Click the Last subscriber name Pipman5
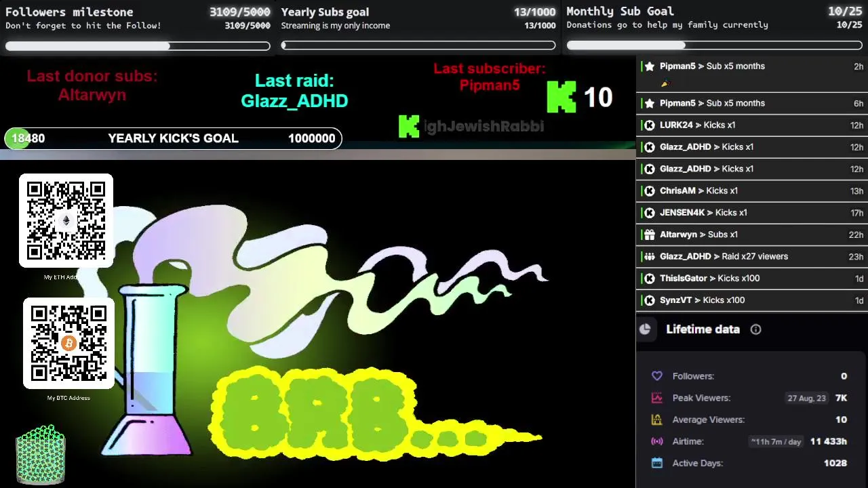The width and height of the screenshot is (868, 488). click(490, 85)
